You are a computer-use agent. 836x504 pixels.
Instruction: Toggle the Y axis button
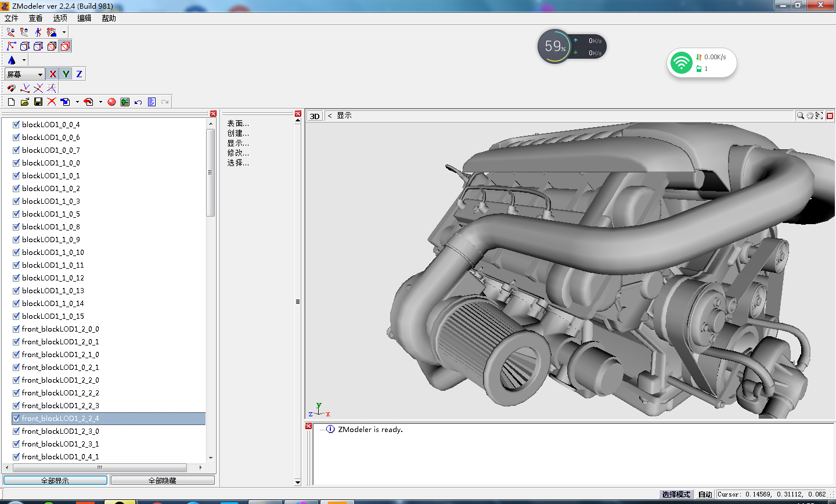[66, 74]
